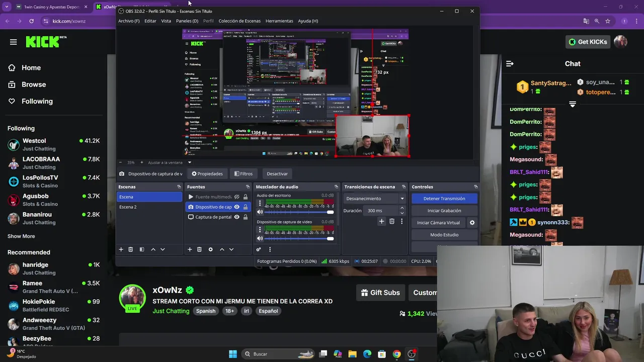
Task: Zoom out the OBS preview
Action: click(x=120, y=162)
